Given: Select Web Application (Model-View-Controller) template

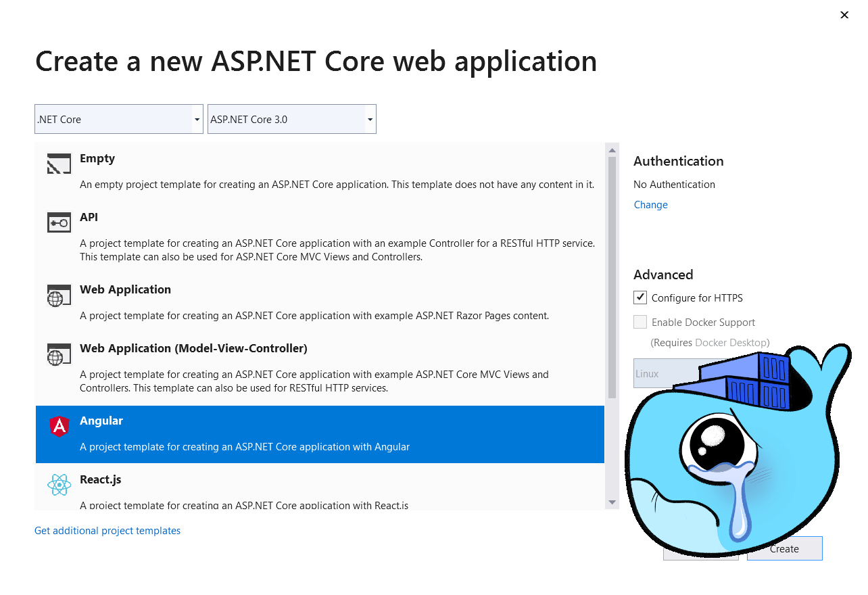Looking at the screenshot, I should click(x=320, y=368).
